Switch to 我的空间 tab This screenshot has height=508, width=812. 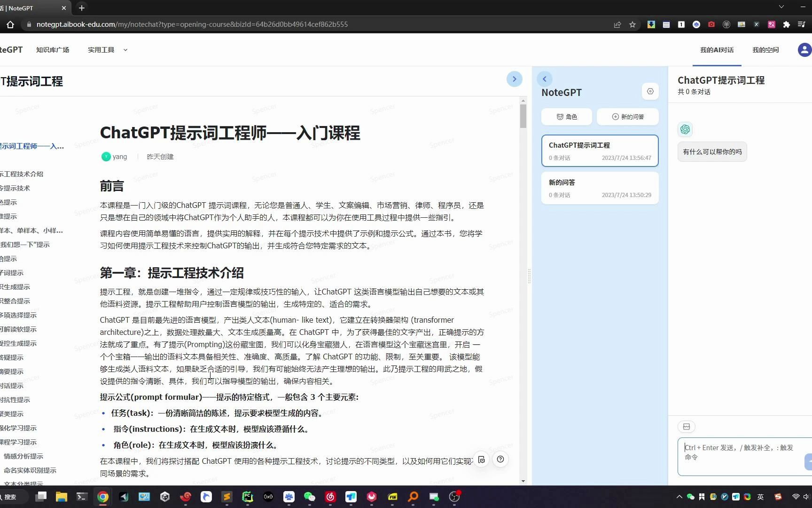(x=765, y=50)
